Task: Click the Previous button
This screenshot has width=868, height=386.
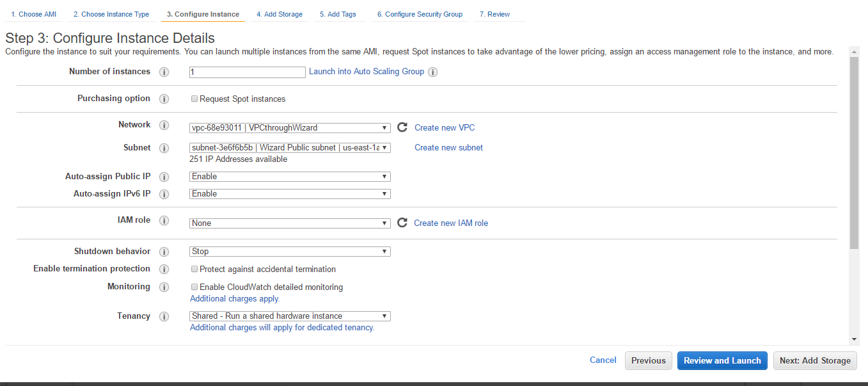Action: 649,360
